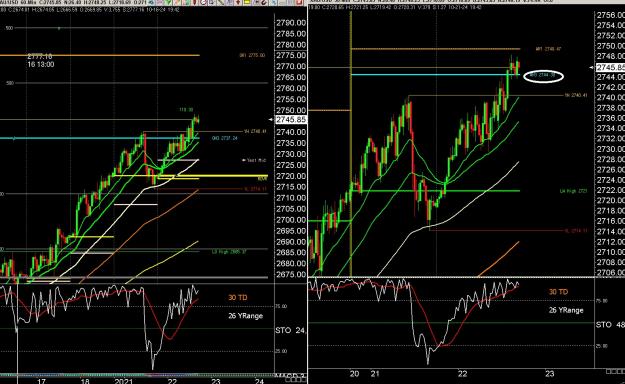The image size is (625, 384).
Task: Click 2715.00 on the left chart price axis
Action: [291, 187]
